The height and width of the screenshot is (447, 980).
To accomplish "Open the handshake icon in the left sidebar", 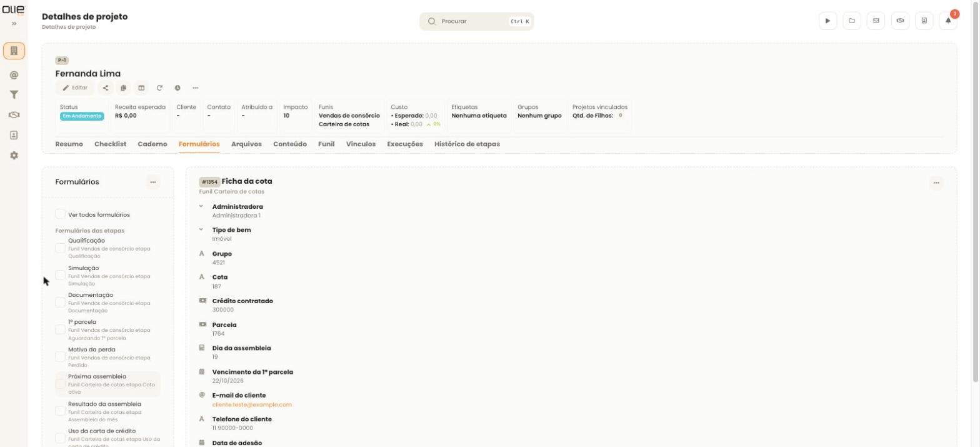I will click(x=14, y=115).
